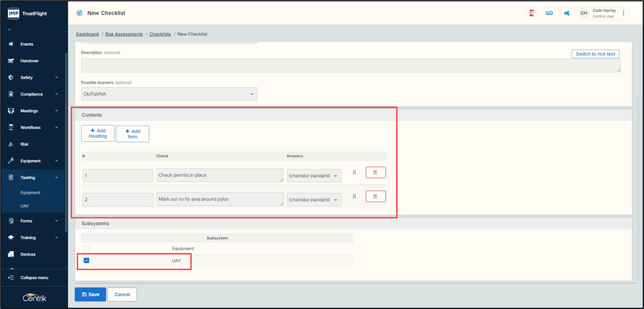
Task: Uncheck the UAV subsystem checkbox
Action: tap(86, 260)
